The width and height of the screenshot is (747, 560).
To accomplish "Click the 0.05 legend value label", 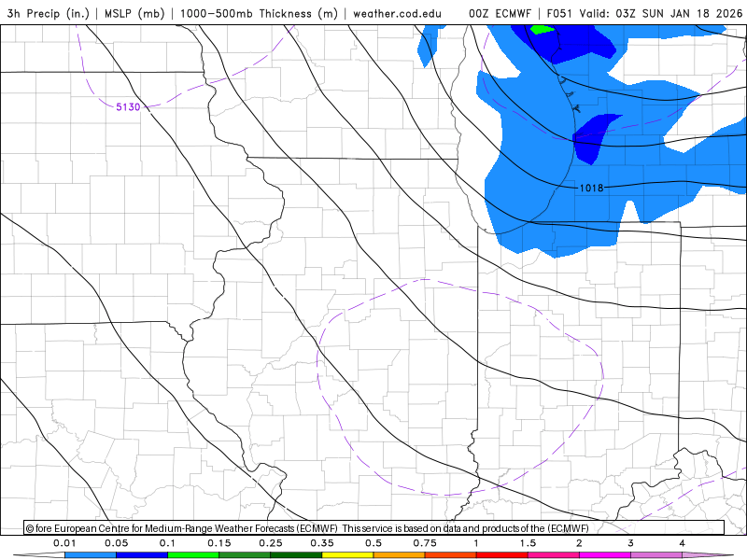I will [116, 543].
